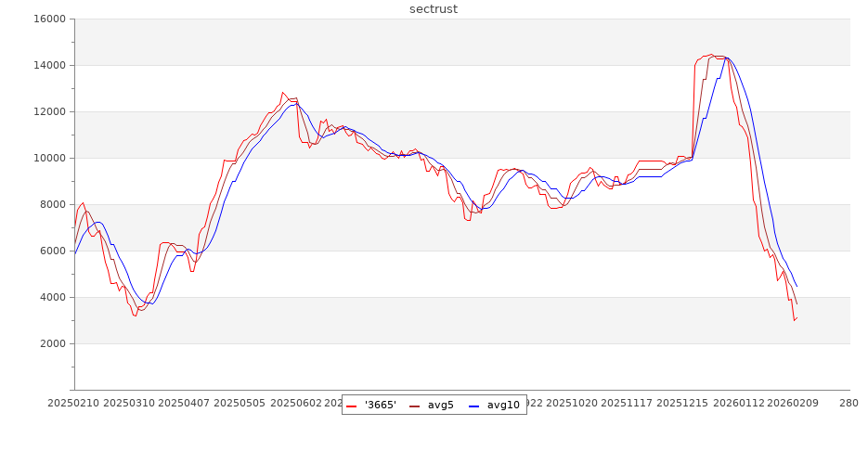Click the 20250407 date label on x-axis
This screenshot has height=464, width=868.
point(184,404)
